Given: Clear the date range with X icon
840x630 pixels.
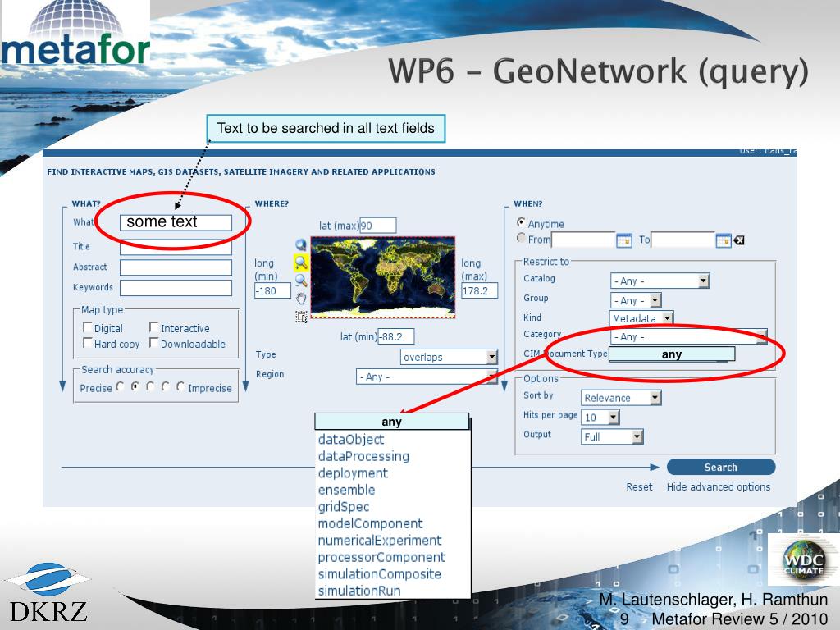Looking at the screenshot, I should (x=739, y=240).
